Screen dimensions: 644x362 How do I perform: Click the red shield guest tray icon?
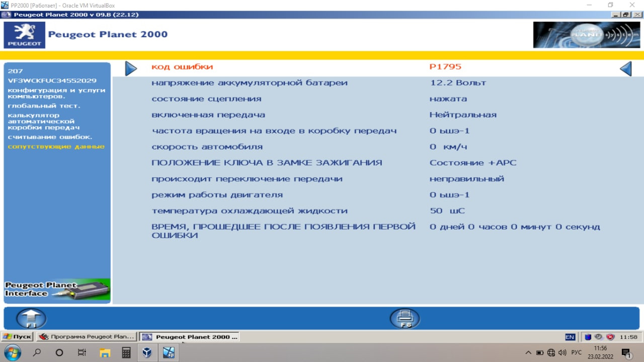click(x=610, y=337)
